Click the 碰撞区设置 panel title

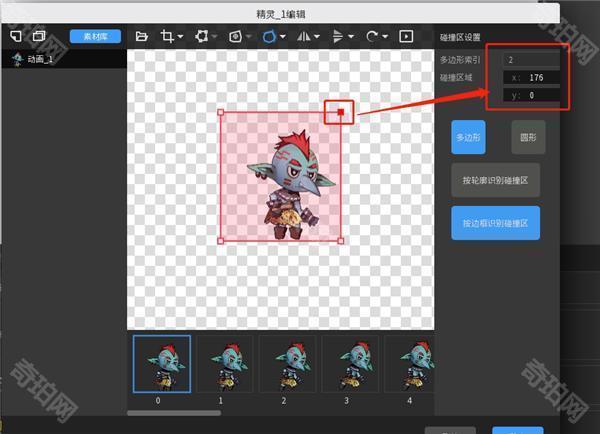click(460, 37)
